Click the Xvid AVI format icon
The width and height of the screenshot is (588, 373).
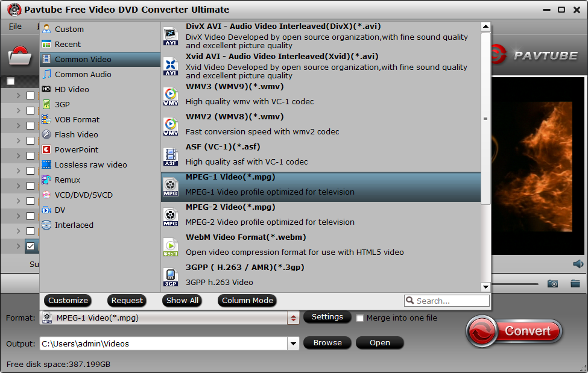coord(171,66)
